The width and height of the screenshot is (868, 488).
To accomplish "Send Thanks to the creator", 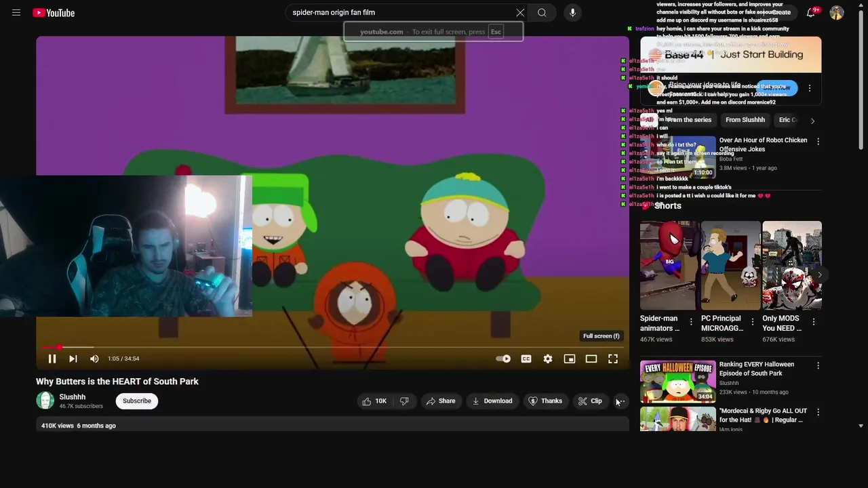I will pos(545,401).
